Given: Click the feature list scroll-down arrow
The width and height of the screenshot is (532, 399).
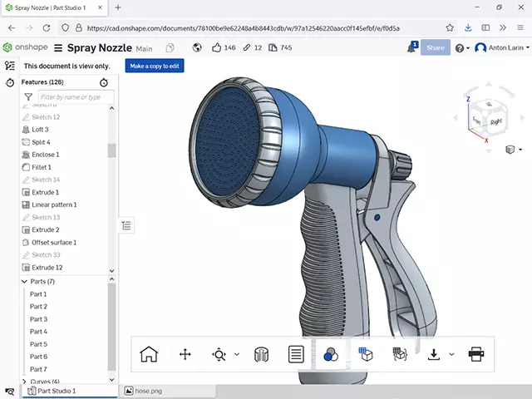Looking at the screenshot, I should tap(112, 271).
